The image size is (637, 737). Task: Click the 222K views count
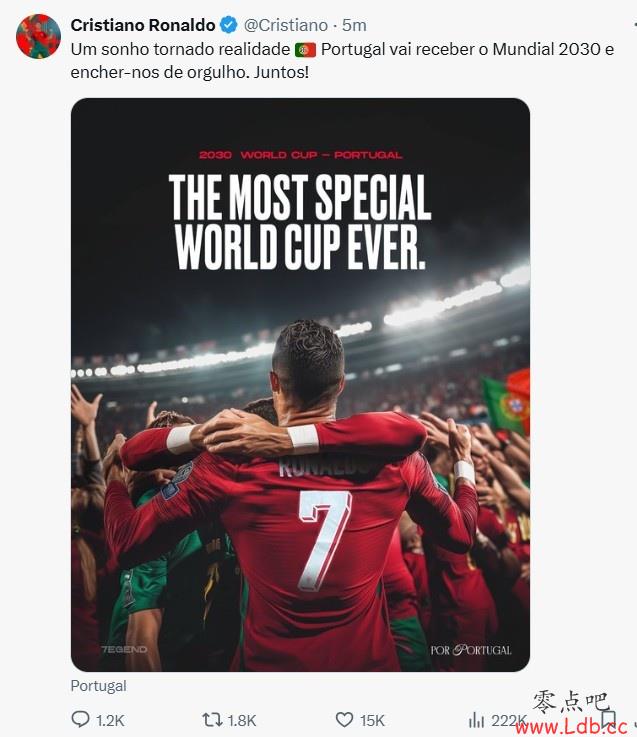(x=508, y=721)
